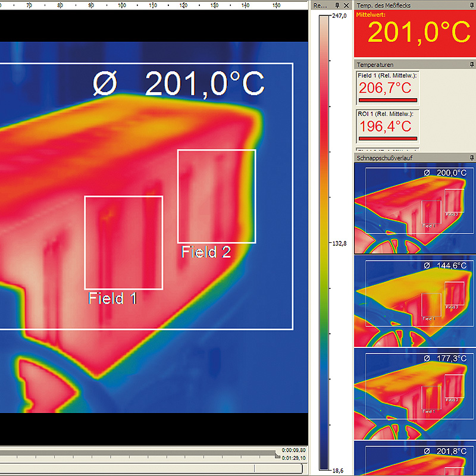Select the Field 1 (Rel. Mittelw.) 206,7°C readout
Viewport: 476px width, 476px height.
pos(387,88)
